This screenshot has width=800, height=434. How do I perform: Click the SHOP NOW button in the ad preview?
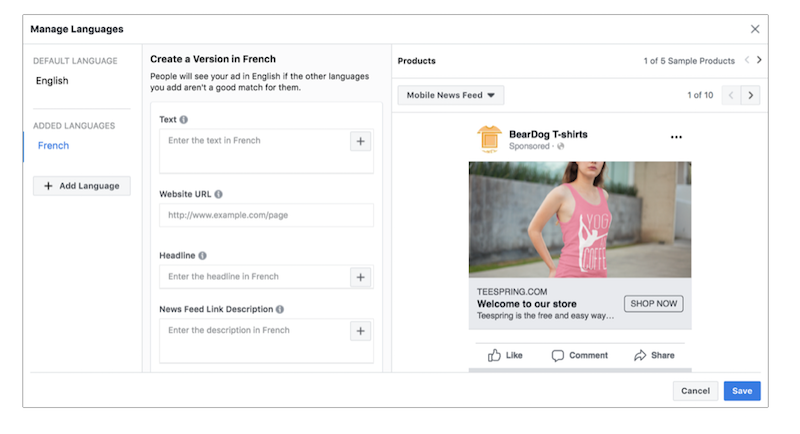(x=653, y=303)
